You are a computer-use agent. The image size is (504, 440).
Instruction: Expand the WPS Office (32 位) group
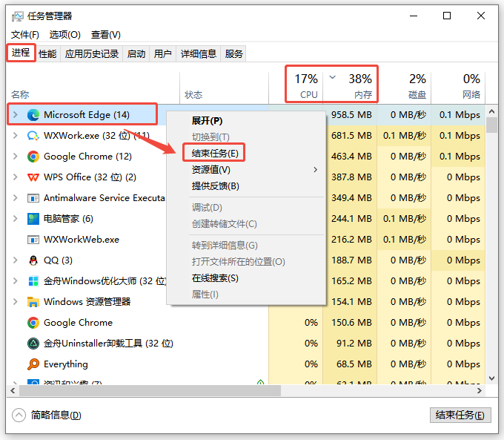pos(15,177)
